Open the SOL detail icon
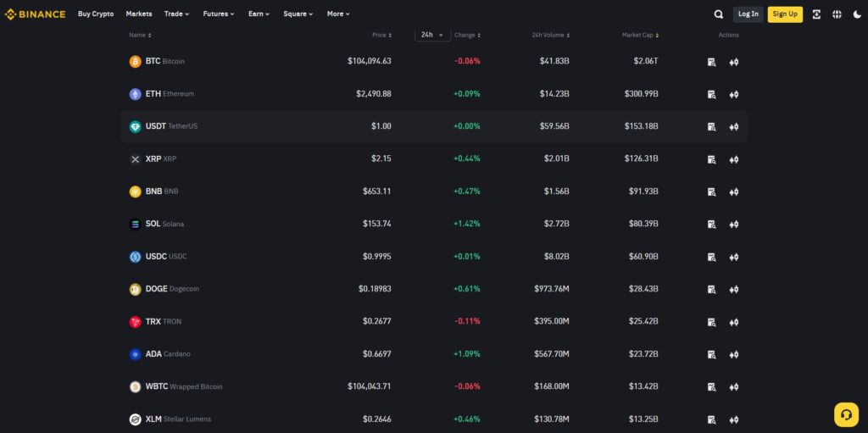This screenshot has width=868, height=433. pos(712,225)
